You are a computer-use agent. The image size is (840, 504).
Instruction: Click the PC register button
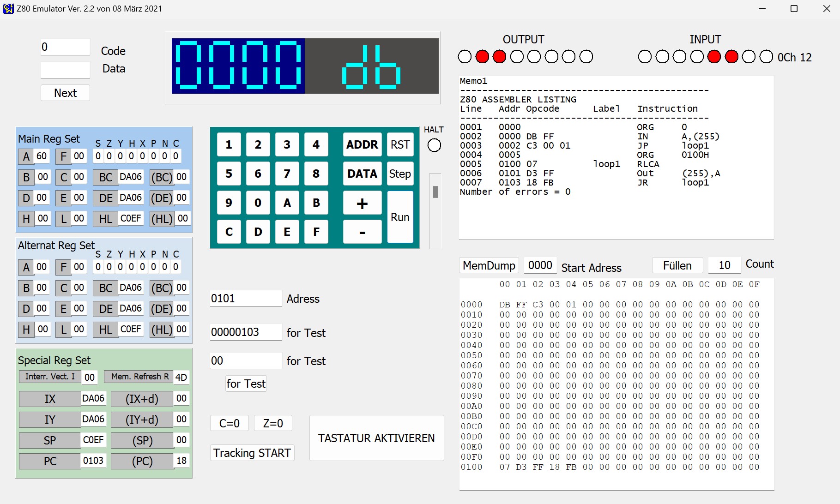50,462
